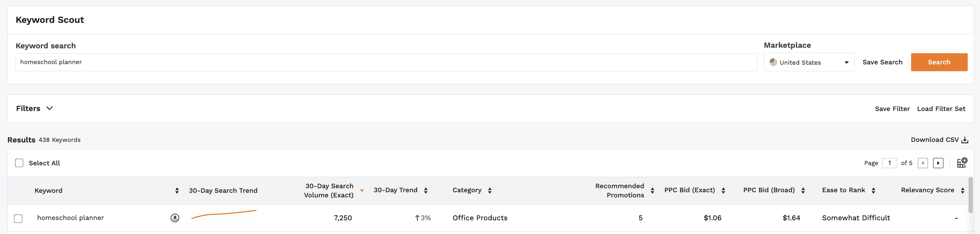Image resolution: width=980 pixels, height=234 pixels.
Task: Click the Save Search link
Action: pos(882,62)
